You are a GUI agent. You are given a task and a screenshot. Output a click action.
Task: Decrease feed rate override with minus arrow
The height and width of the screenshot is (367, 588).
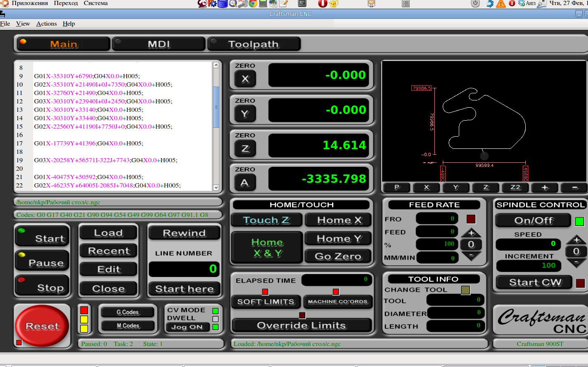click(471, 256)
